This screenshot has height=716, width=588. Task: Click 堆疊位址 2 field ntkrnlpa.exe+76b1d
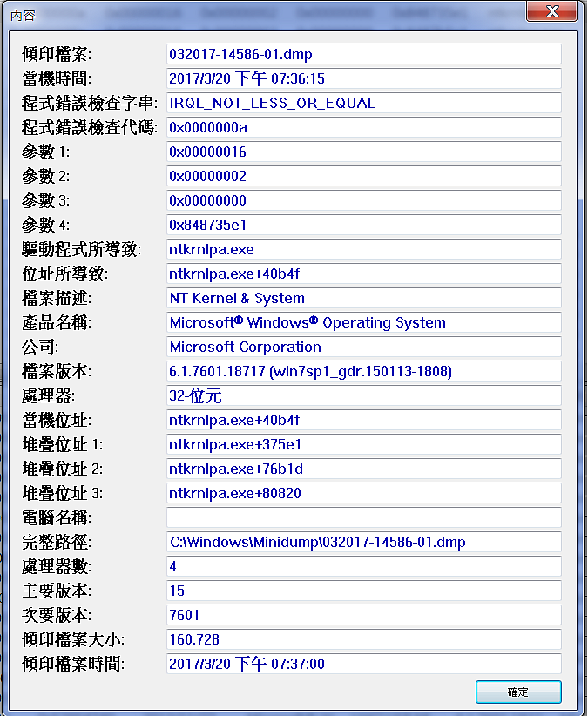click(364, 469)
